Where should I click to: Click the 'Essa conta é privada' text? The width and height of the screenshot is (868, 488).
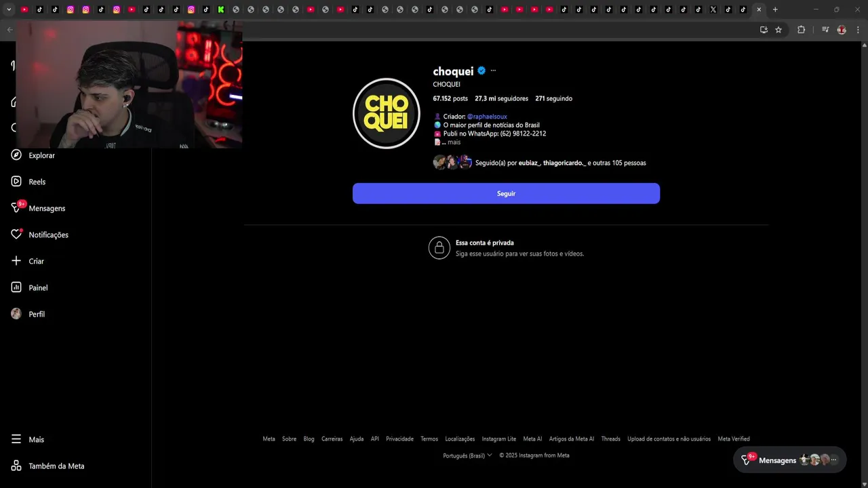pos(485,243)
